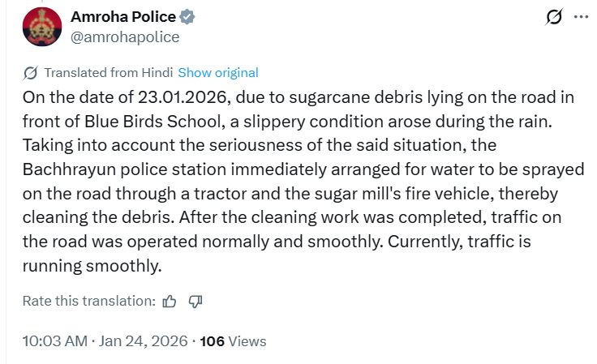Open the 10:03 AM timestamp link
Screen dimensions: 597x364
click(x=55, y=341)
